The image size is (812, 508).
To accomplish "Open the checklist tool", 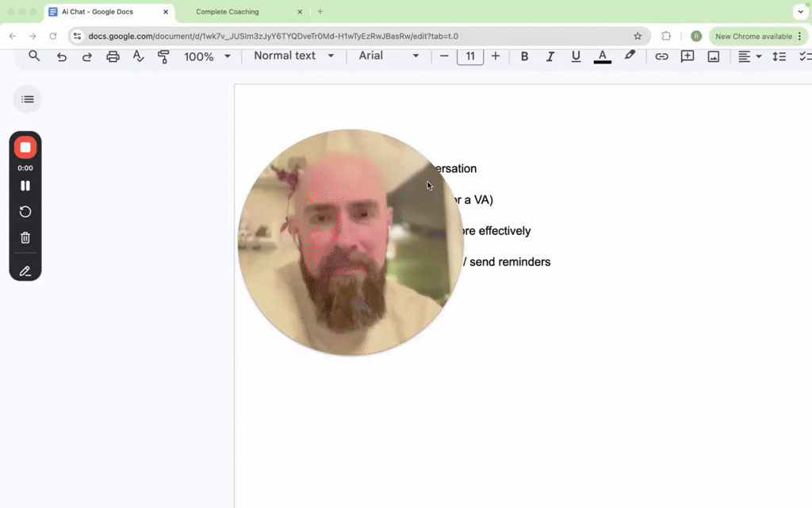I will click(806, 56).
